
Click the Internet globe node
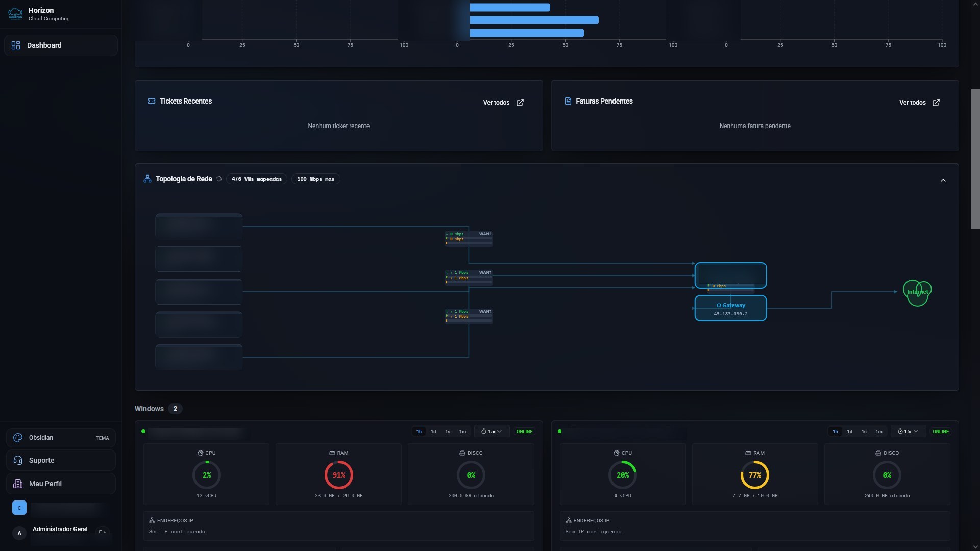click(917, 292)
